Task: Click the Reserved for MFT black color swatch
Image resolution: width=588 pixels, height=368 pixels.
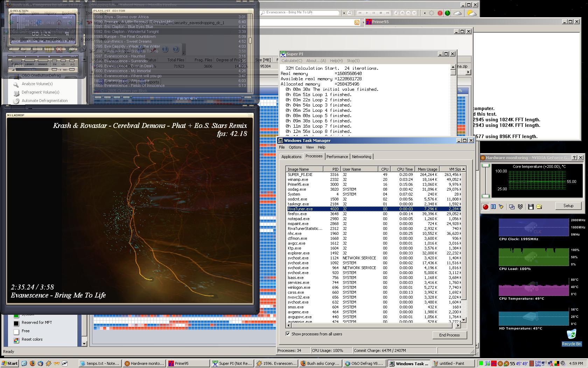Action: [16, 323]
